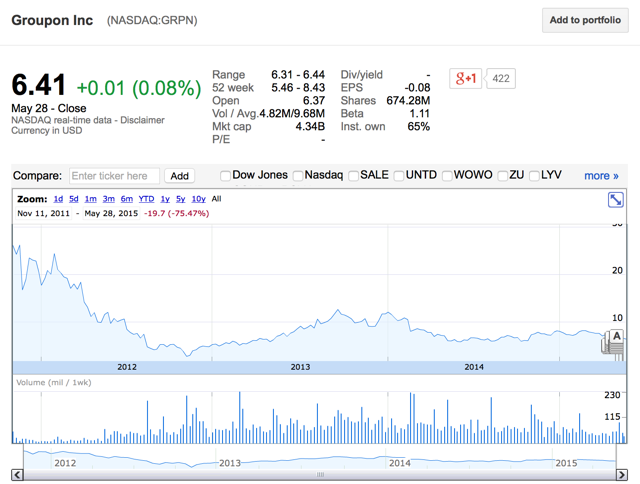The width and height of the screenshot is (640, 484).
Task: Enable the UNTD comparison checkbox
Action: pos(399,176)
